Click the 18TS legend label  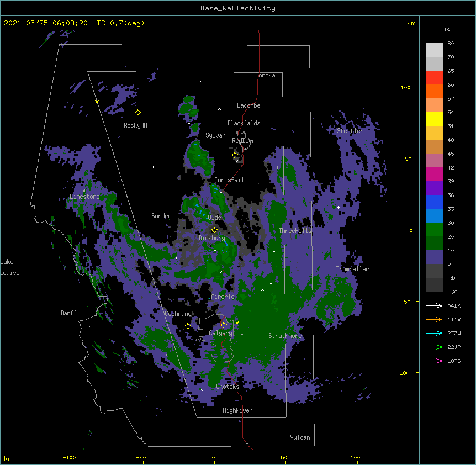coord(454,361)
